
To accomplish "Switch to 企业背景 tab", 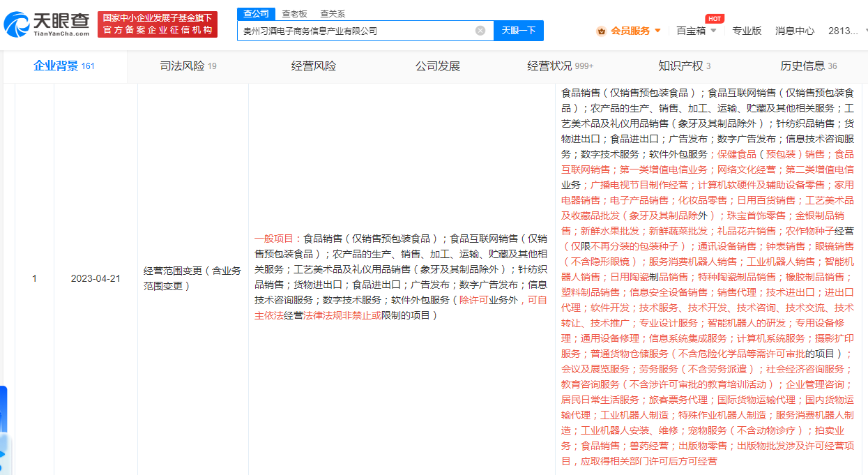I will [64, 66].
